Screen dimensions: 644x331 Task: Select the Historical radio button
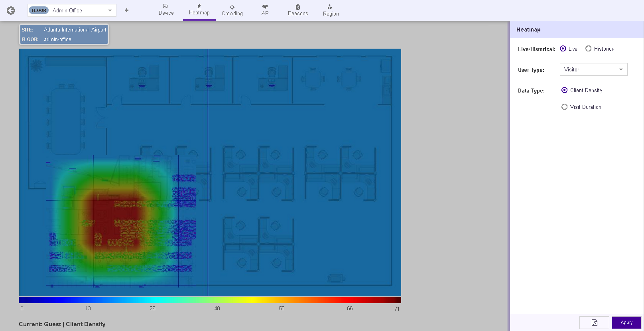click(x=589, y=49)
